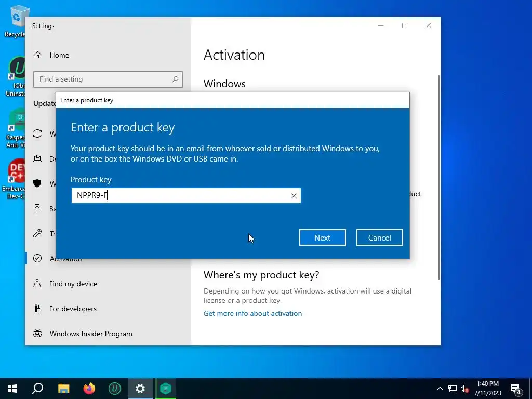Focus the Product key text field
The image size is (532, 399).
point(186,196)
